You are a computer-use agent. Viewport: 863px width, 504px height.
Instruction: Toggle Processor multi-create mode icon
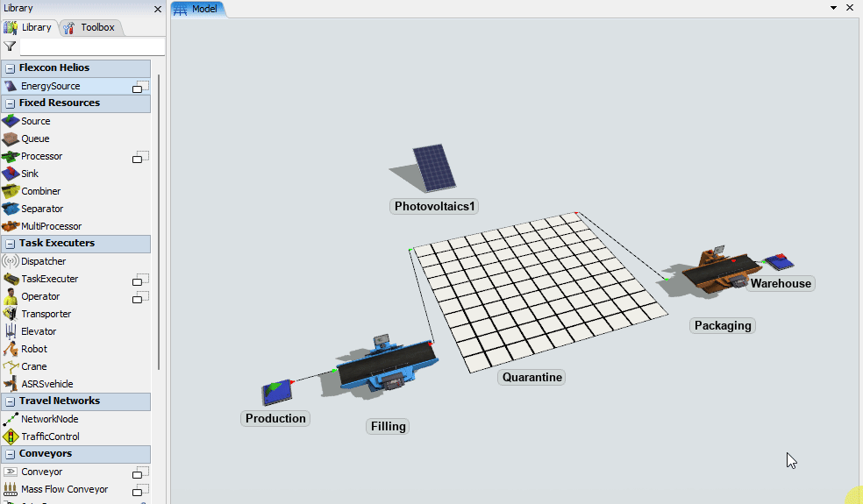click(140, 158)
